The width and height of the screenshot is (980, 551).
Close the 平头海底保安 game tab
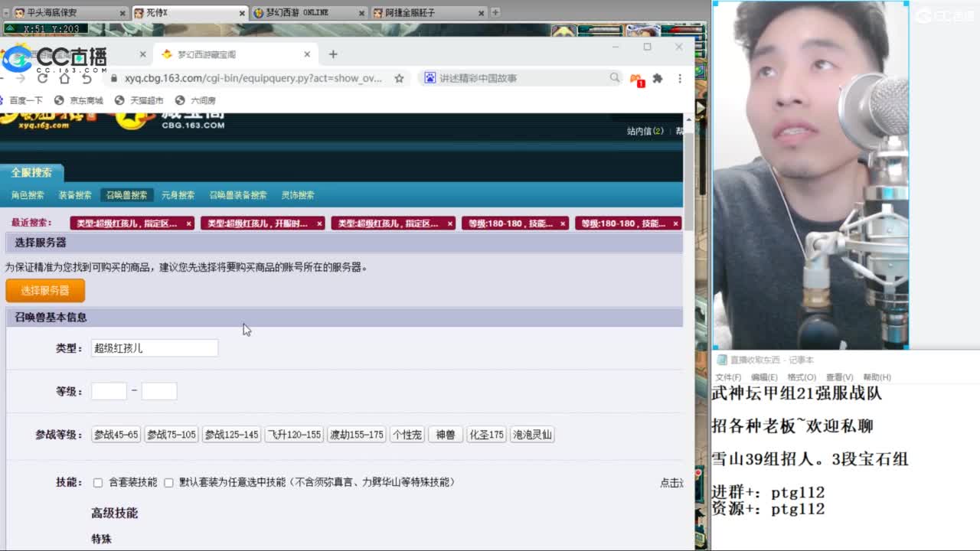122,13
